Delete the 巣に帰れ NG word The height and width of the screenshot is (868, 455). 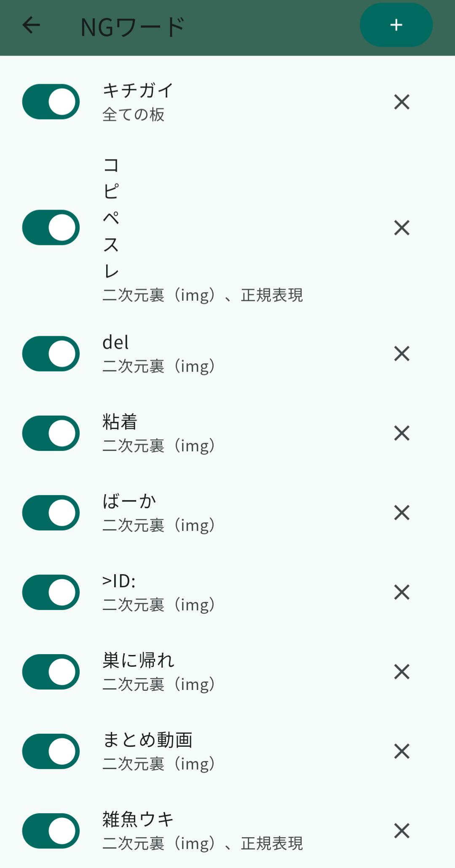click(401, 672)
